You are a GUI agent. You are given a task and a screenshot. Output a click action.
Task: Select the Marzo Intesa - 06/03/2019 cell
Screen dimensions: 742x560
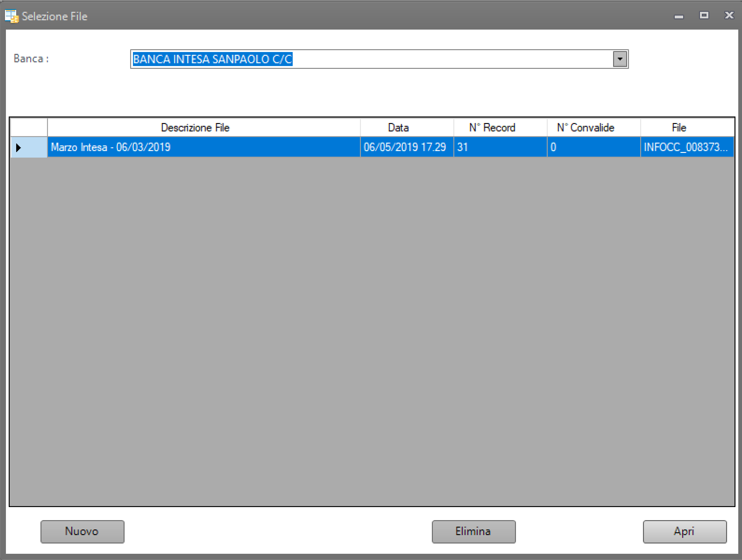(203, 147)
